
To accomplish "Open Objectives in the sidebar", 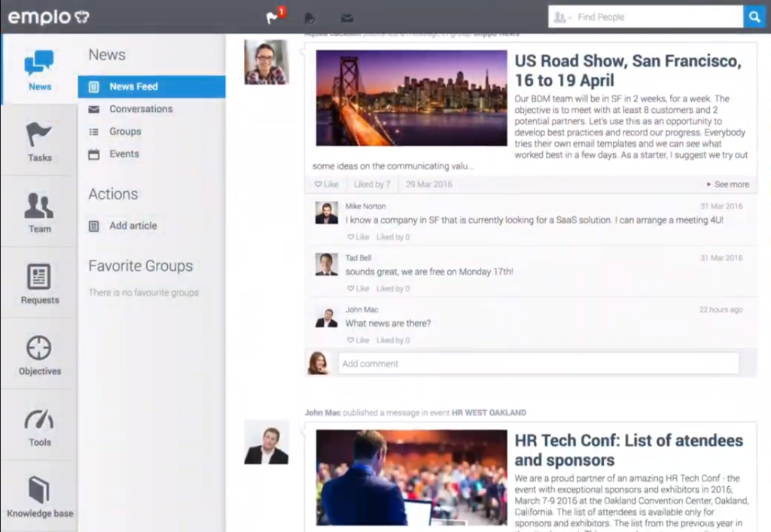I will point(39,354).
